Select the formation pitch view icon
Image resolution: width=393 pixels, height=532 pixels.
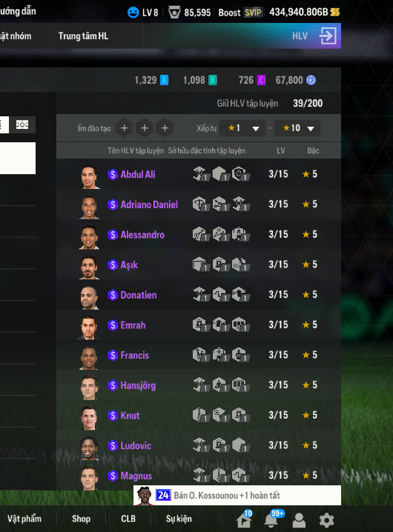click(x=22, y=125)
